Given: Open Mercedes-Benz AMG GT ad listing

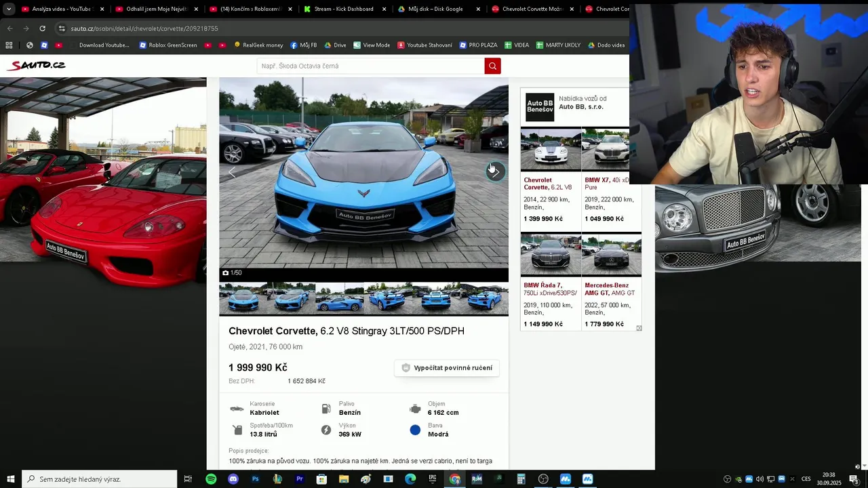Looking at the screenshot, I should pyautogui.click(x=611, y=281).
